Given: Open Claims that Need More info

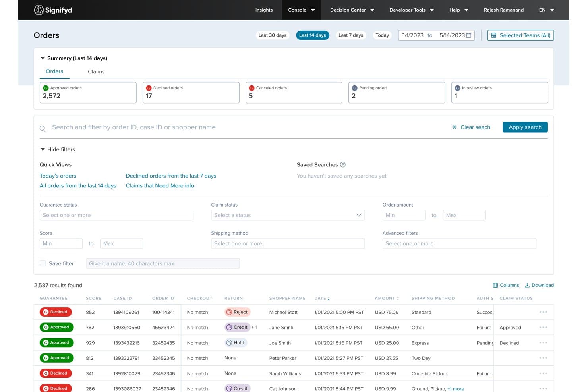Looking at the screenshot, I should (160, 185).
